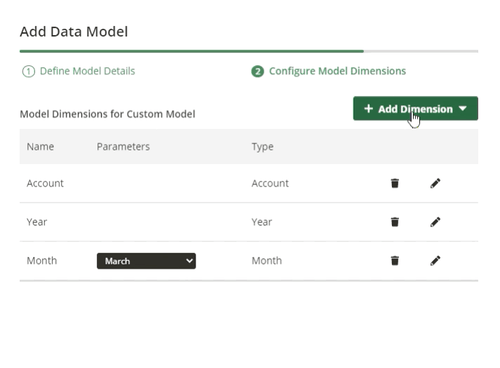Select the Account name cell
The height and width of the screenshot is (368, 500).
click(x=45, y=183)
